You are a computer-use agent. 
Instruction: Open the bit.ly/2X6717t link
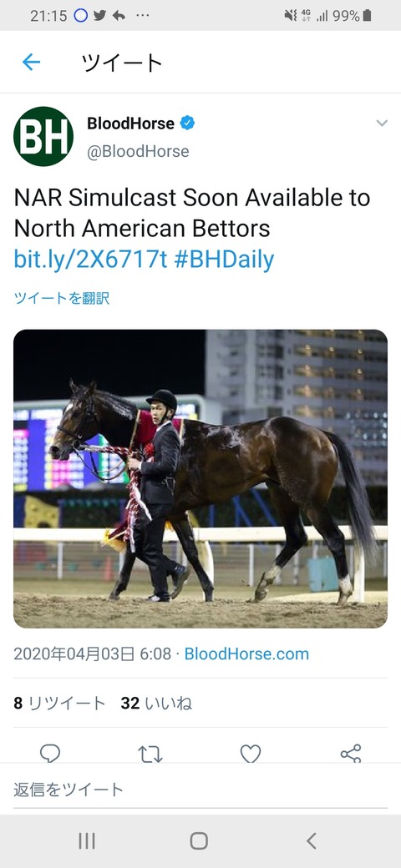(90, 260)
